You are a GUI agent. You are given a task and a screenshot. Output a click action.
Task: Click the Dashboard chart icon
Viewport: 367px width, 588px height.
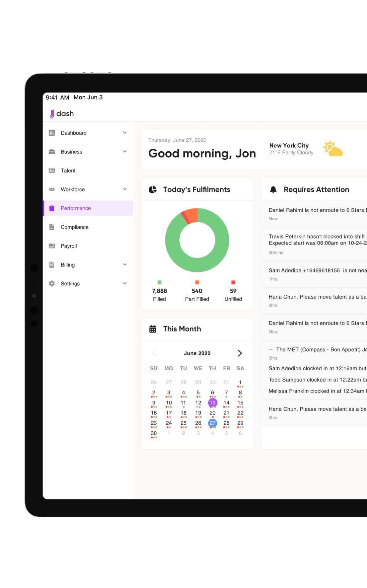(52, 133)
